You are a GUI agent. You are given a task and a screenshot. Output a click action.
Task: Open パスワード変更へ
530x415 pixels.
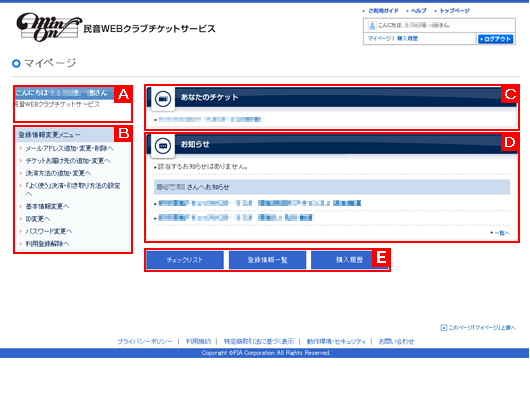(x=49, y=231)
